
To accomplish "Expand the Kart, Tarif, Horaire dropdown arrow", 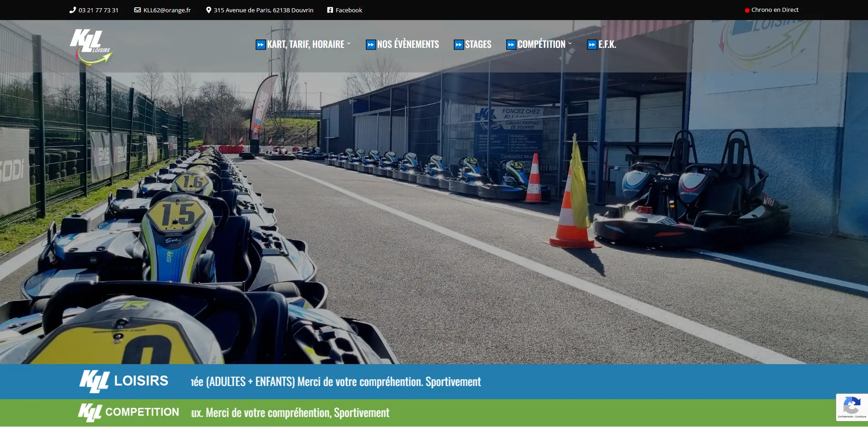I will (349, 44).
